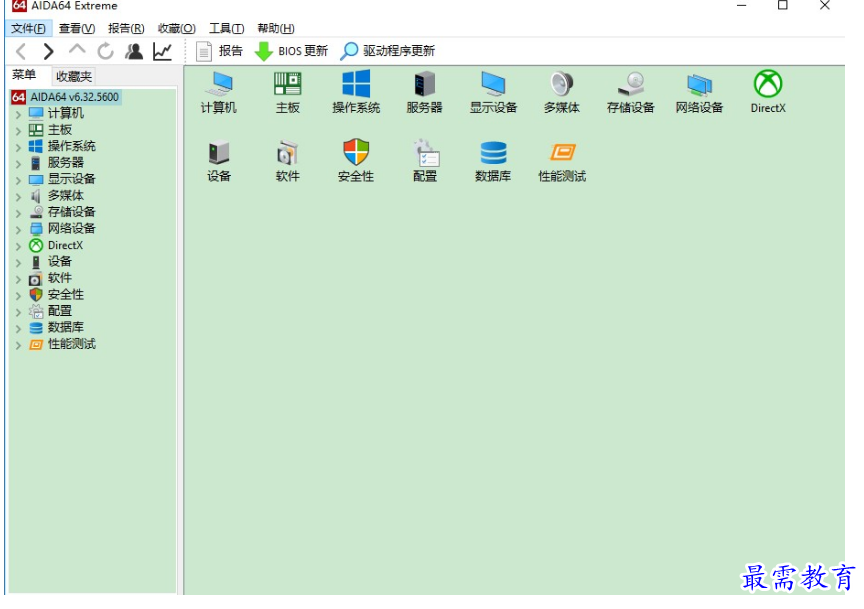Open the 多媒体 speaker icon in main pane
The image size is (864, 609).
coord(561,93)
